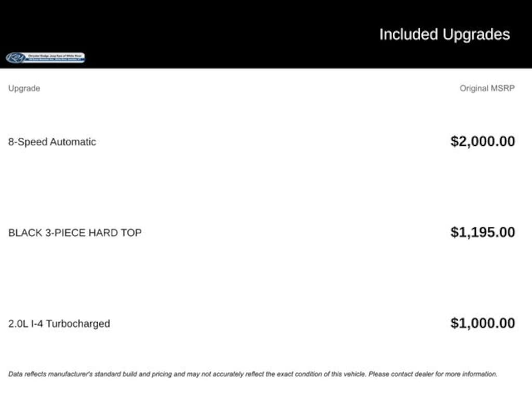Click the Original MSRP column header
This screenshot has height=399, width=532.
(487, 88)
